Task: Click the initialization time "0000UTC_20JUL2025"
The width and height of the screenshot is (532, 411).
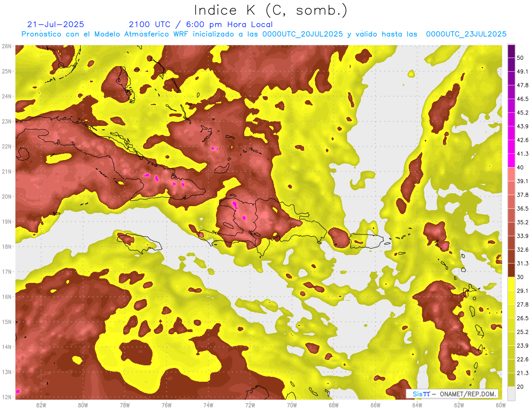Action: [x=302, y=34]
